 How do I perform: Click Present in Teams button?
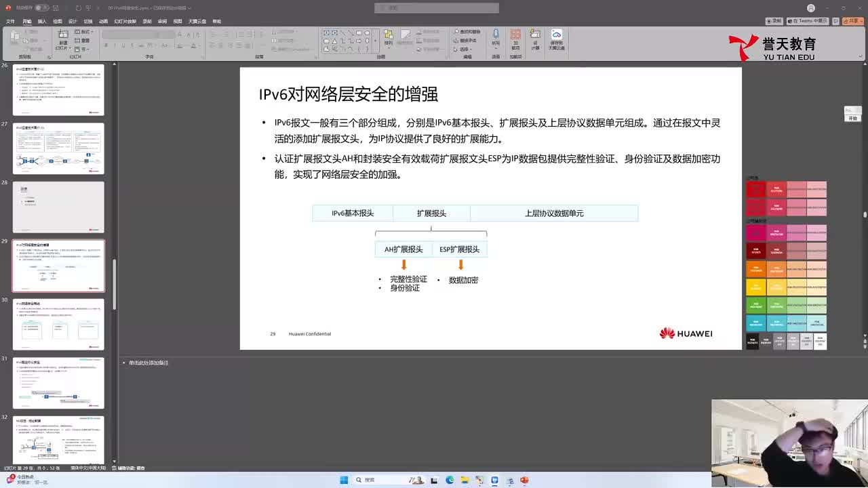[808, 21]
